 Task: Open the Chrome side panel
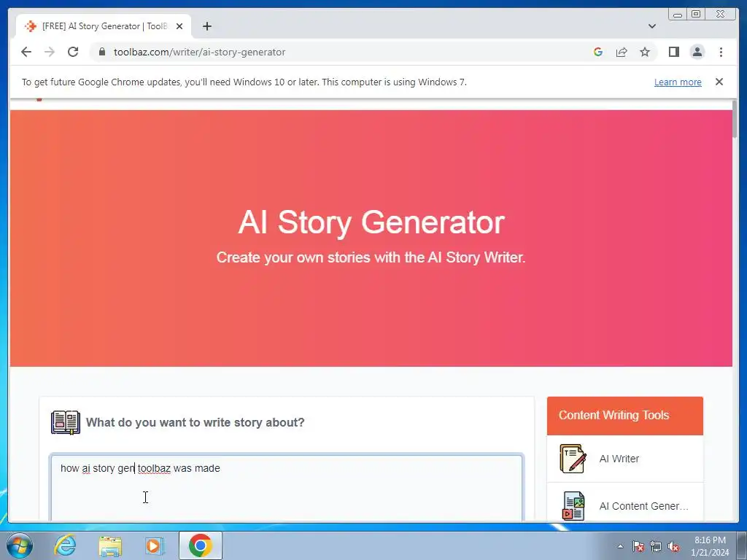(x=673, y=52)
